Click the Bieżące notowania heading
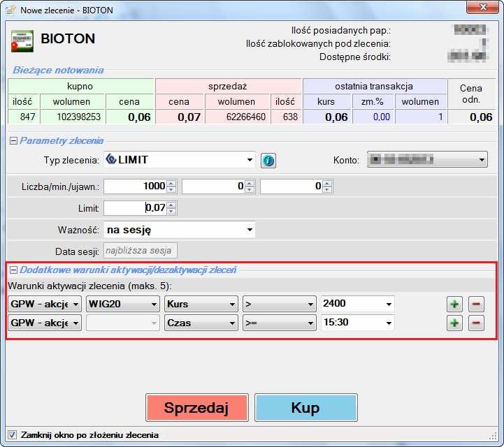 pyautogui.click(x=58, y=71)
